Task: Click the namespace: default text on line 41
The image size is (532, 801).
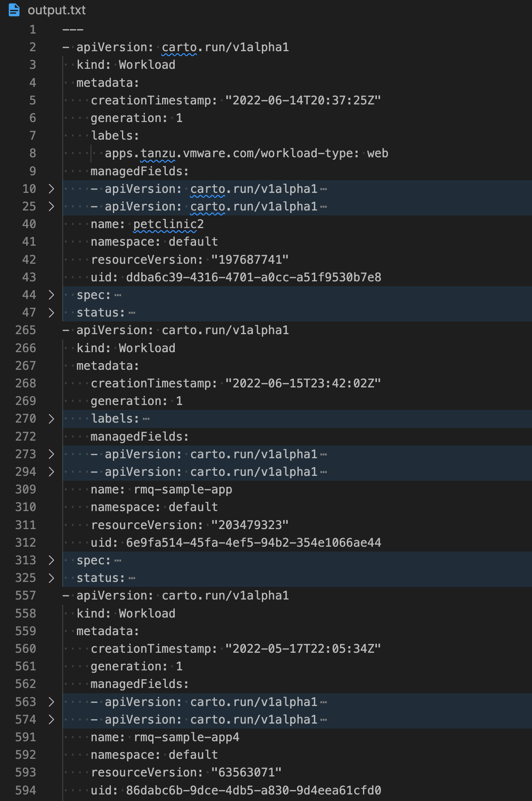Action: tap(154, 242)
